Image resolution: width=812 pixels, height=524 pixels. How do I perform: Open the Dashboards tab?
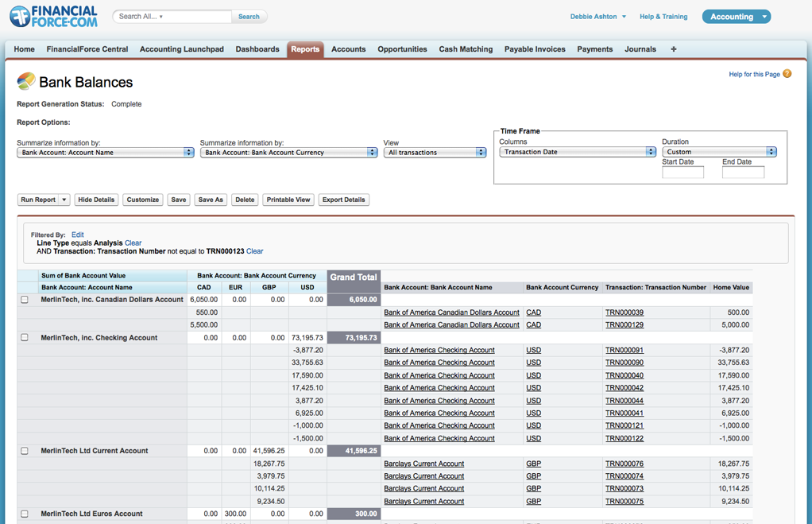pos(257,49)
